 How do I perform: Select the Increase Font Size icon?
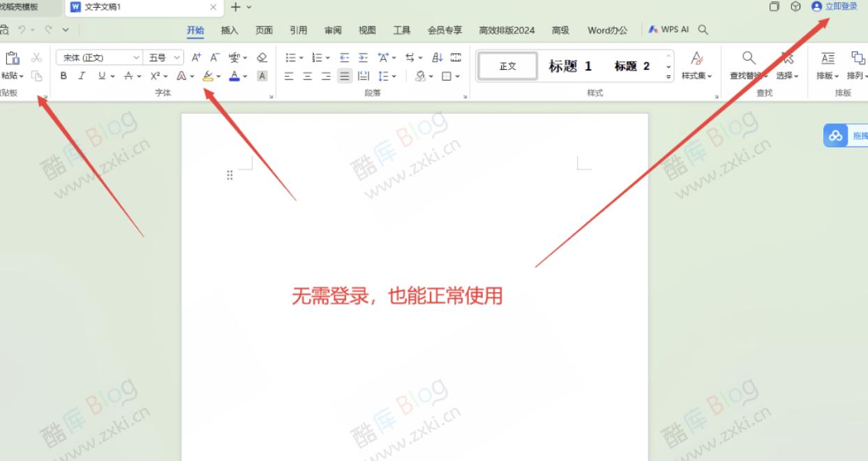pyautogui.click(x=196, y=56)
